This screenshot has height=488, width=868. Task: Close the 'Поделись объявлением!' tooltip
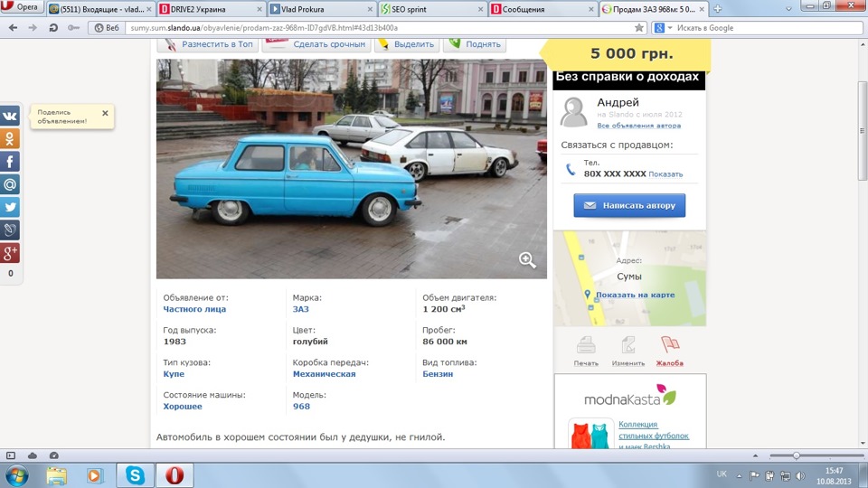(x=105, y=113)
